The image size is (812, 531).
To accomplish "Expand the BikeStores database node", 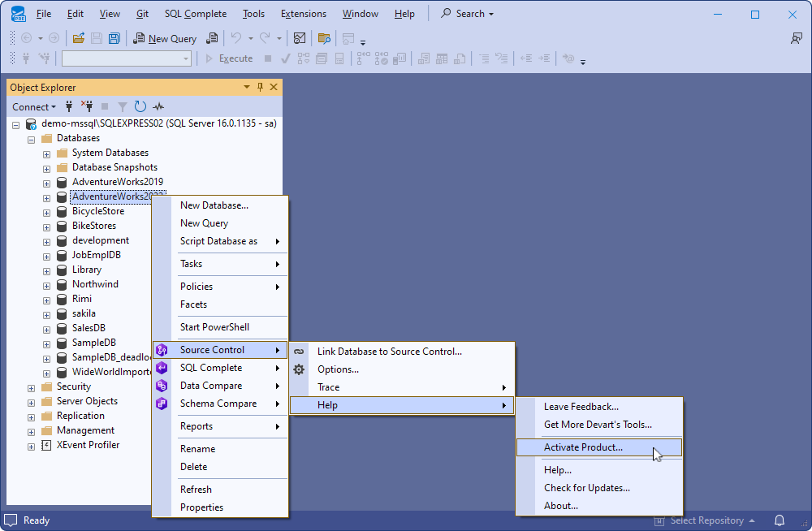I will pos(46,227).
